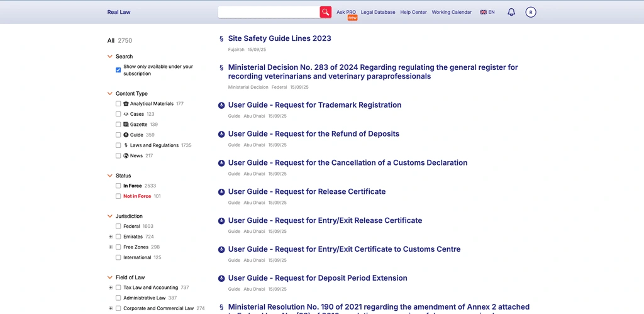
Task: Open User Guide - Request for Release Certificate
Action: pyautogui.click(x=307, y=191)
